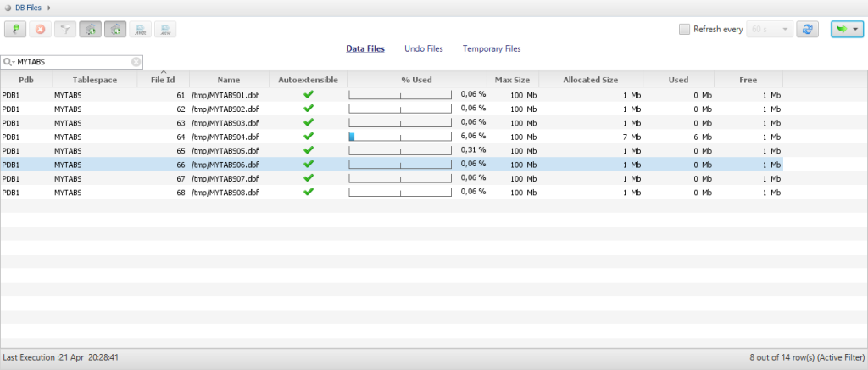This screenshot has height=370, width=868.
Task: Toggle the first highlighted database toolbar button
Action: (x=91, y=30)
